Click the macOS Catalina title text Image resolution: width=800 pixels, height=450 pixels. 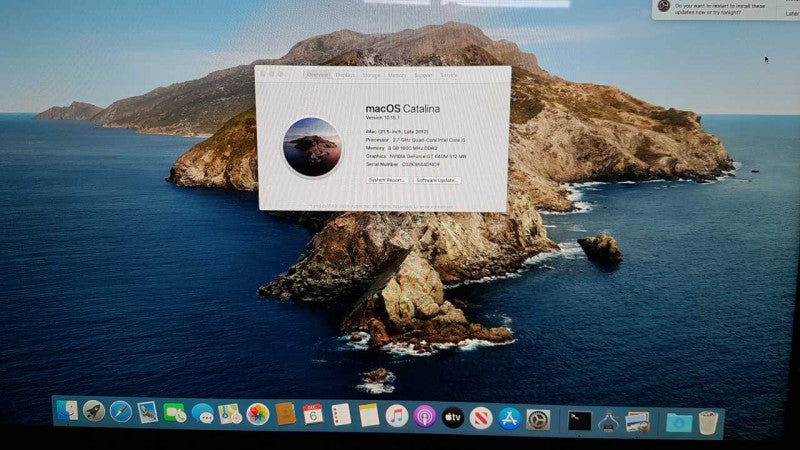click(403, 109)
